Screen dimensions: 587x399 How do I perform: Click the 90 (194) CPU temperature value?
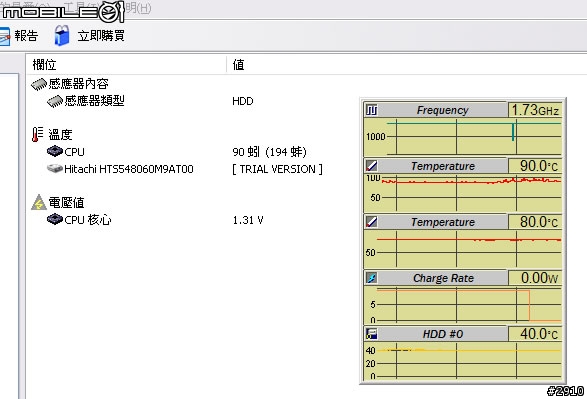click(269, 152)
